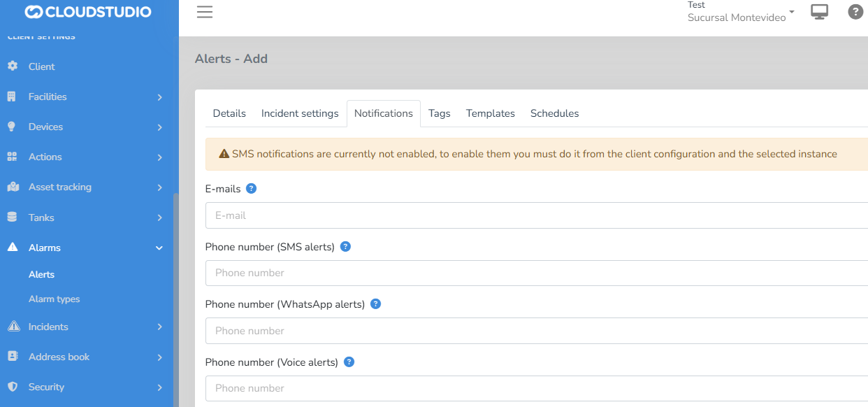
Task: Switch to the Incident settings tab
Action: coord(300,113)
